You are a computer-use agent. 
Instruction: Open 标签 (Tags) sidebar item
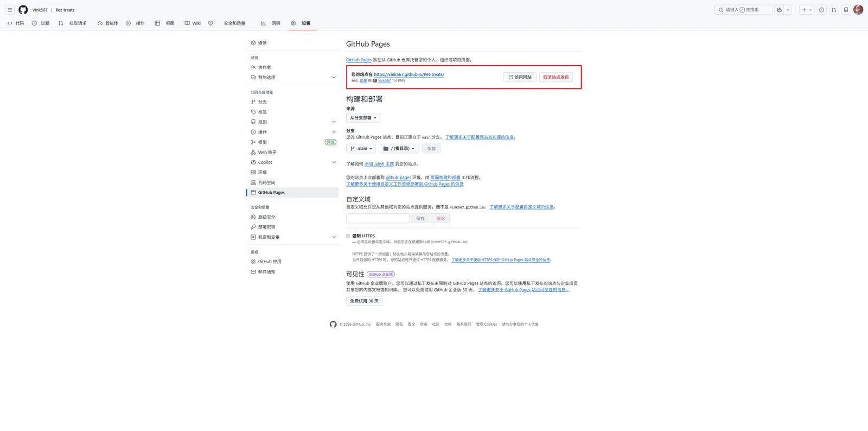coord(293,112)
